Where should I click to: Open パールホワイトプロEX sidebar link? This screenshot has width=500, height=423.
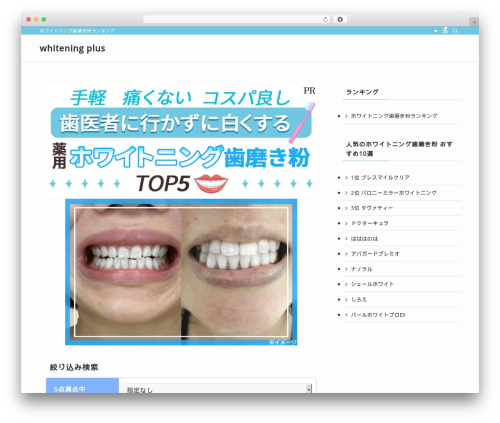click(378, 315)
